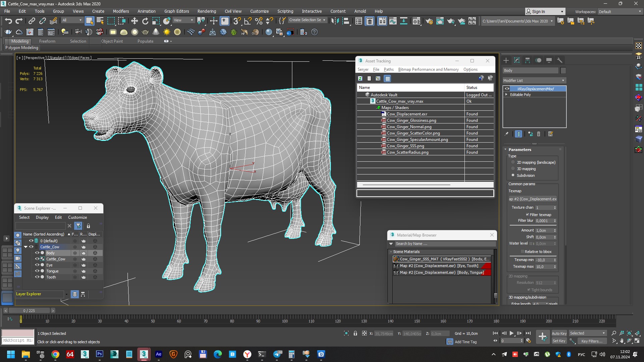
Task: Remove modifier with the trash icon
Action: (539, 134)
